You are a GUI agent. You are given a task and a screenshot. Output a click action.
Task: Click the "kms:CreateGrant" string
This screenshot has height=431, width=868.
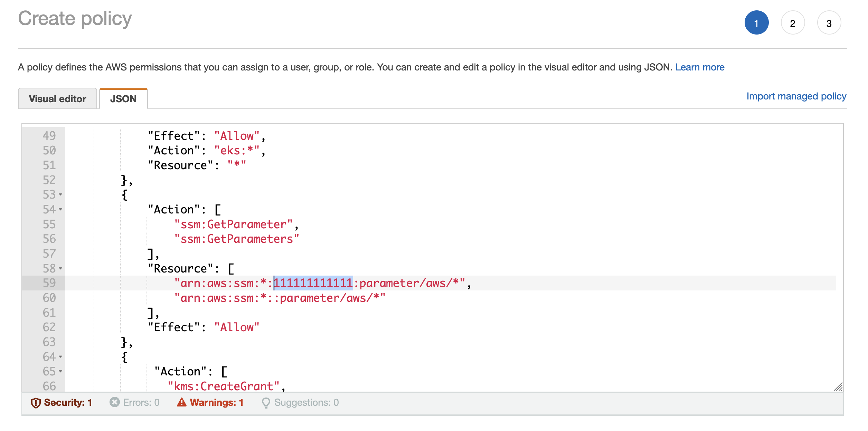tap(224, 386)
